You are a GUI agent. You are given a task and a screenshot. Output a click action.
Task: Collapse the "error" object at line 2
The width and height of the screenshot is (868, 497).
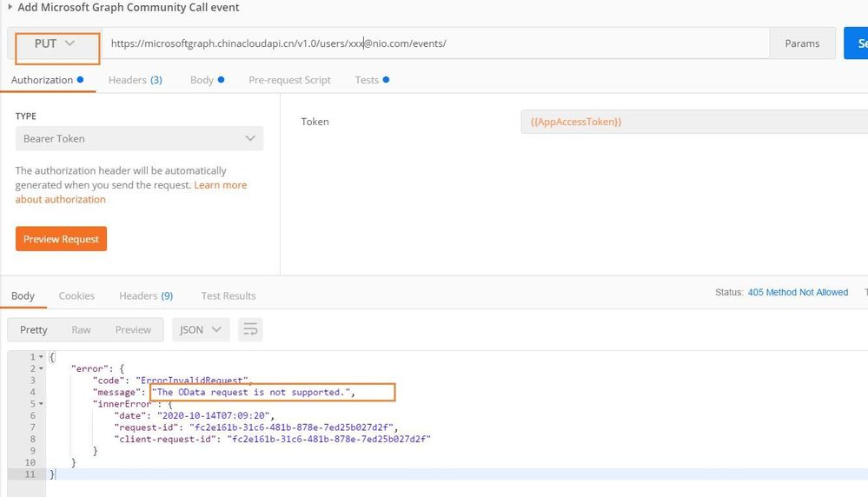[41, 368]
